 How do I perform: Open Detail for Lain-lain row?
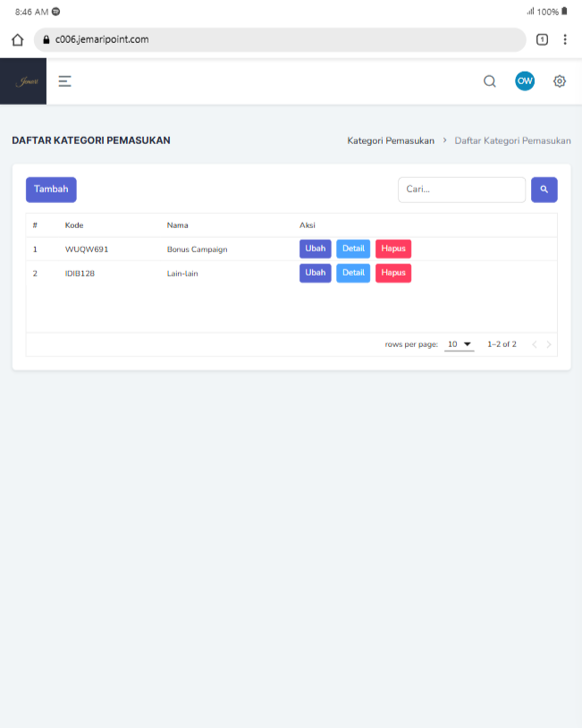pyautogui.click(x=353, y=273)
